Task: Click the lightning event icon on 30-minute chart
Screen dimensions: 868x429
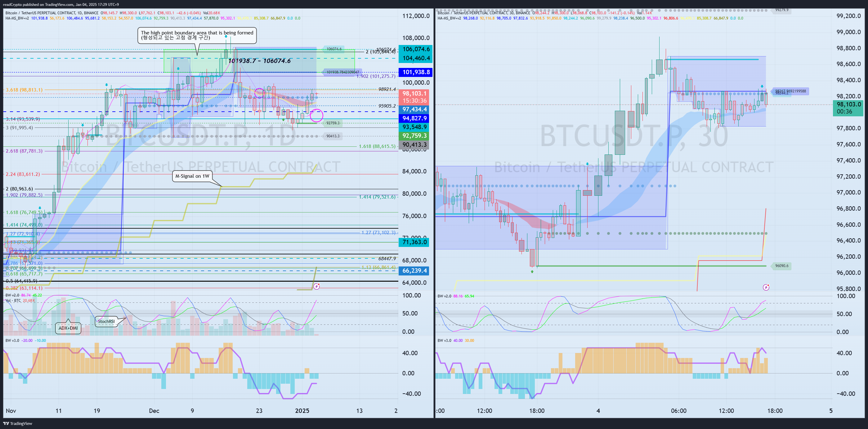Action: [766, 287]
